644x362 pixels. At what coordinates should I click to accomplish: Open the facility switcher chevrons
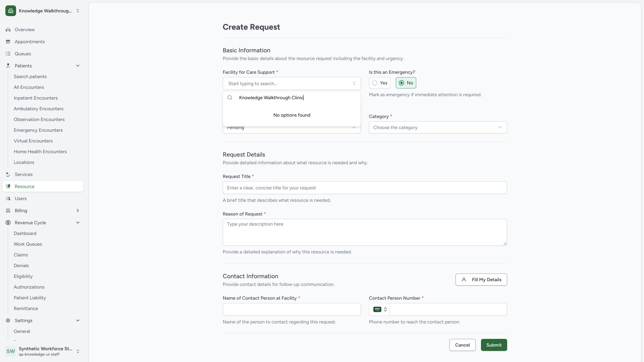(x=78, y=11)
